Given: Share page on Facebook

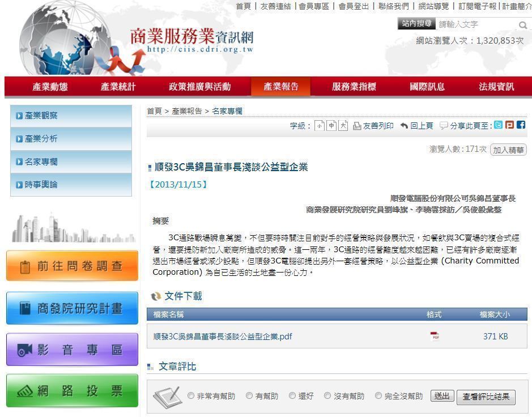Looking at the screenshot, I should click(521, 125).
